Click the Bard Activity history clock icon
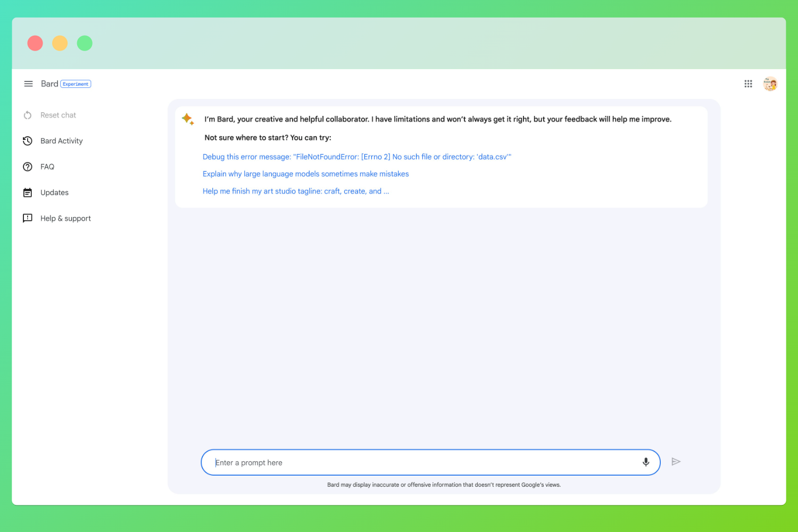Screen dimensions: 798x532 (x=28, y=141)
